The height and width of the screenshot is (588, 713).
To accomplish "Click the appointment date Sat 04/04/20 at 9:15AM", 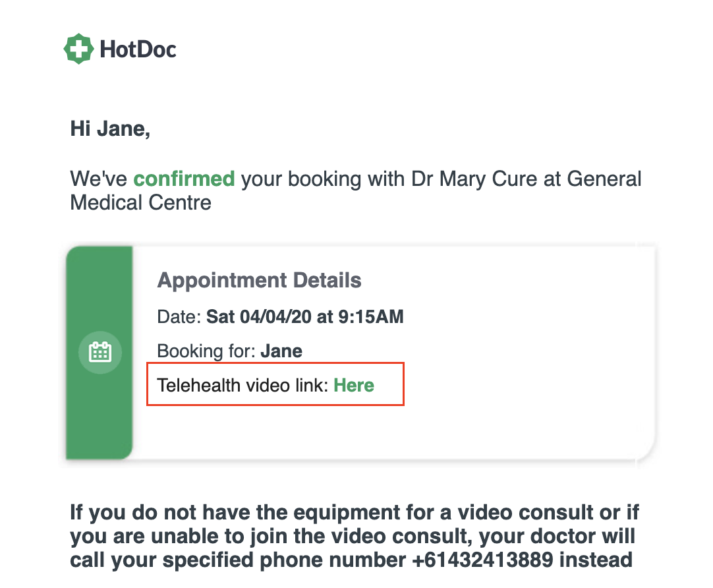I will [x=305, y=317].
